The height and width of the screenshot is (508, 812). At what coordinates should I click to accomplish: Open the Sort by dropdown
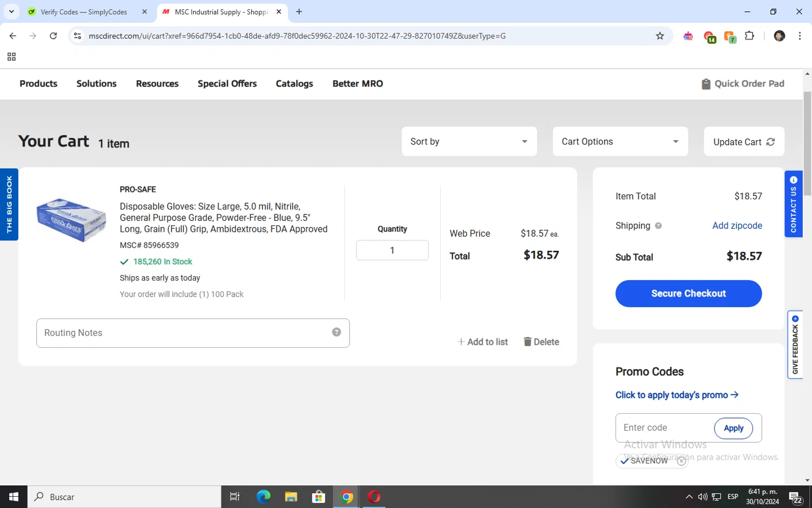coord(469,141)
